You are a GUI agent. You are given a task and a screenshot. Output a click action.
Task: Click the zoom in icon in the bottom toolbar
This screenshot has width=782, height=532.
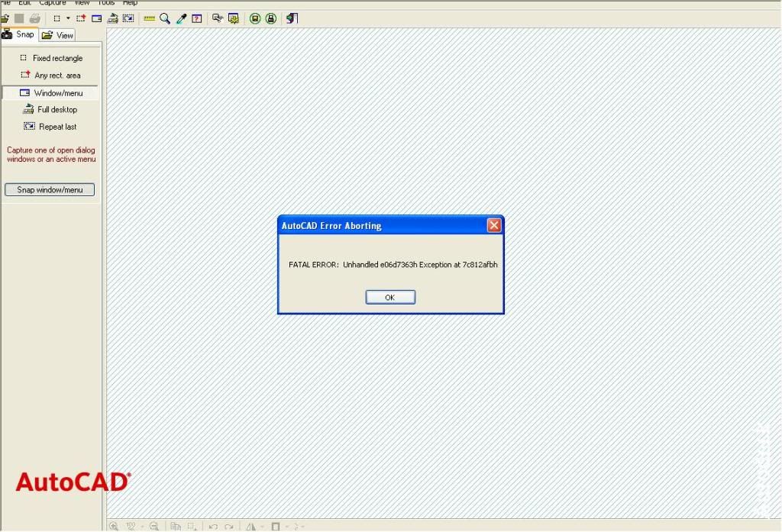point(114,527)
